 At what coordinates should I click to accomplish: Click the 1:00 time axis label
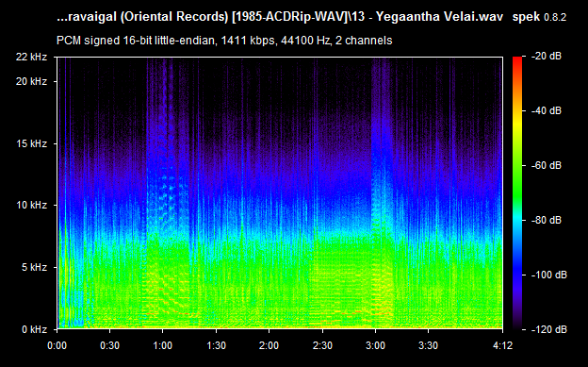coord(163,345)
